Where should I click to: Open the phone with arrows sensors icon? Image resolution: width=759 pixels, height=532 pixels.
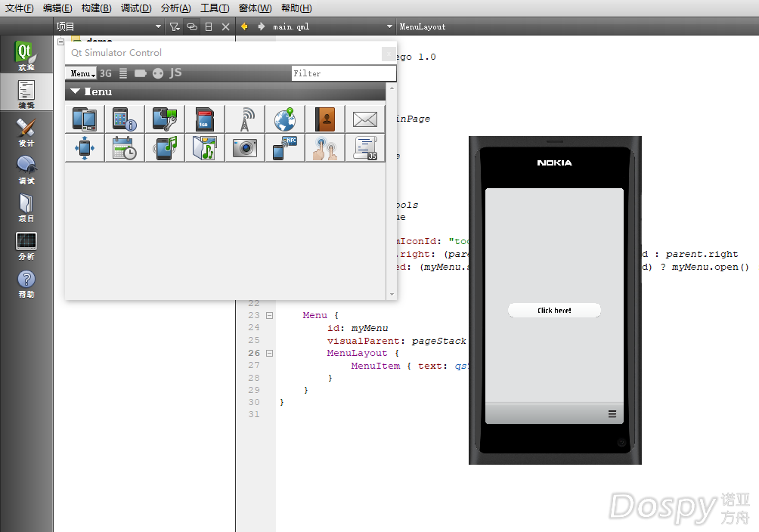85,148
